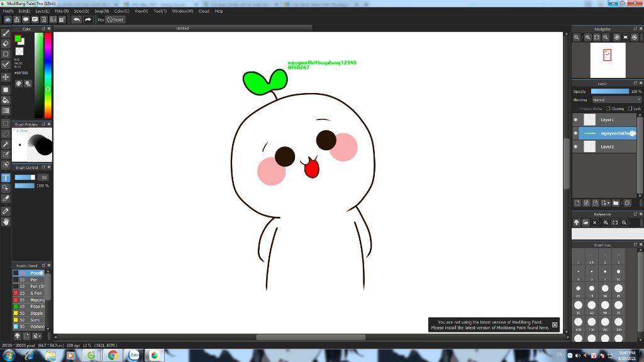644x362 pixels.
Task: Click the Undo arrow in toolbar
Action: pyautogui.click(x=76, y=19)
